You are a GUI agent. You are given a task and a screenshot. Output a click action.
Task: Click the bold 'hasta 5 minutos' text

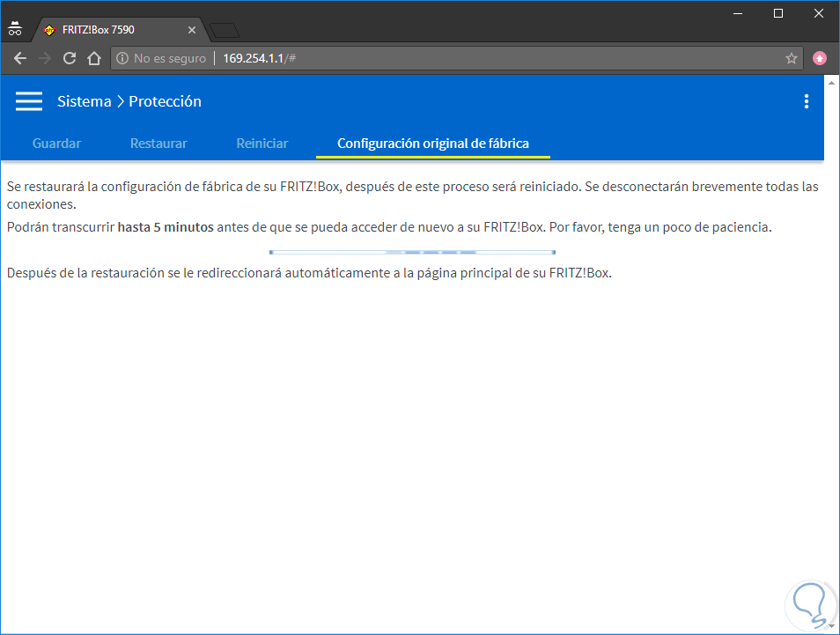(x=166, y=227)
